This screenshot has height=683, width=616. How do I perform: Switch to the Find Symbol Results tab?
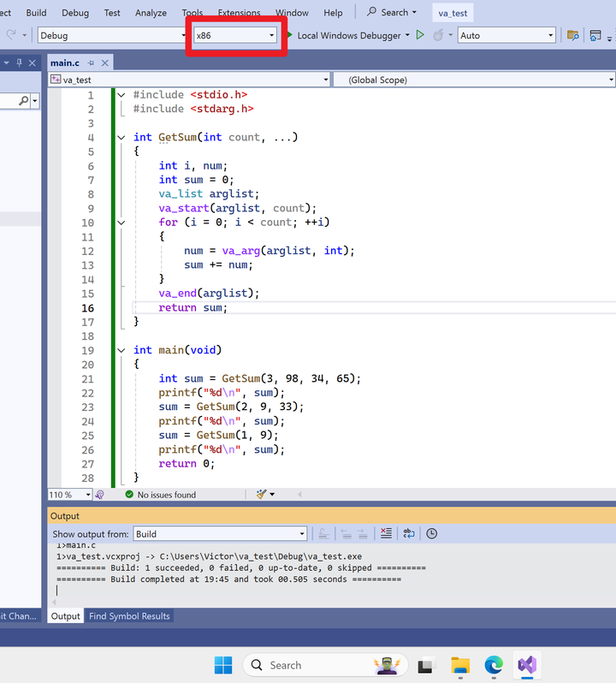tap(129, 616)
